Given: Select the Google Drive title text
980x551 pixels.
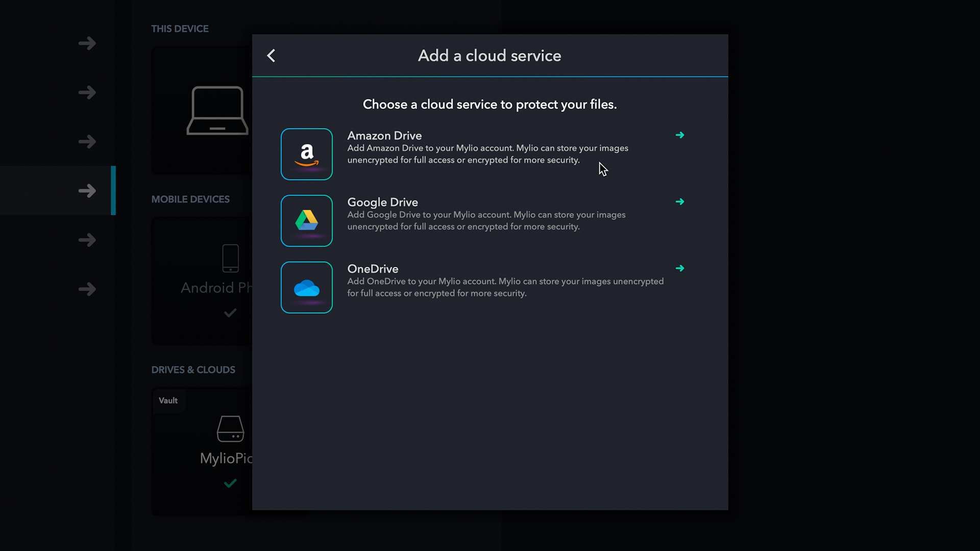Looking at the screenshot, I should 382,203.
